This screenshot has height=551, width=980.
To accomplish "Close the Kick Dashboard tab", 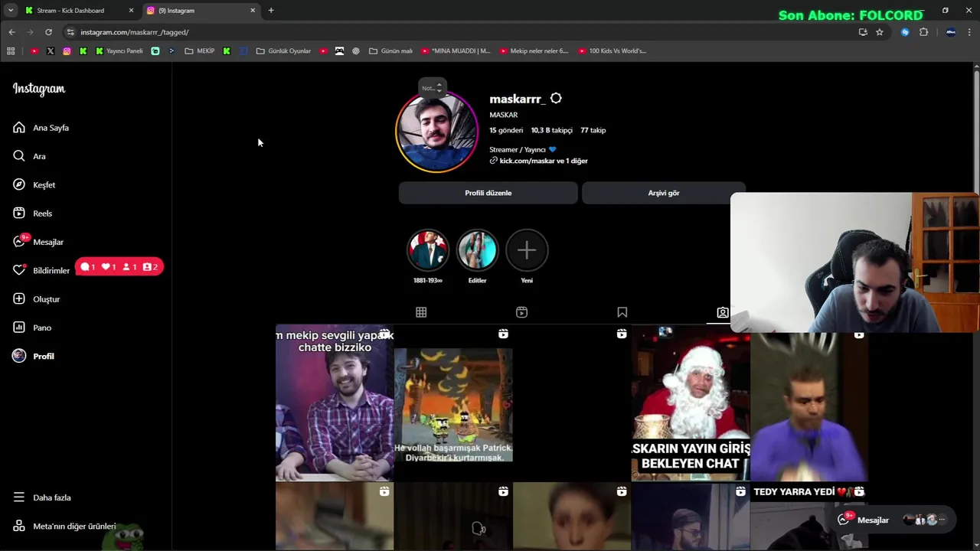I will tap(131, 11).
